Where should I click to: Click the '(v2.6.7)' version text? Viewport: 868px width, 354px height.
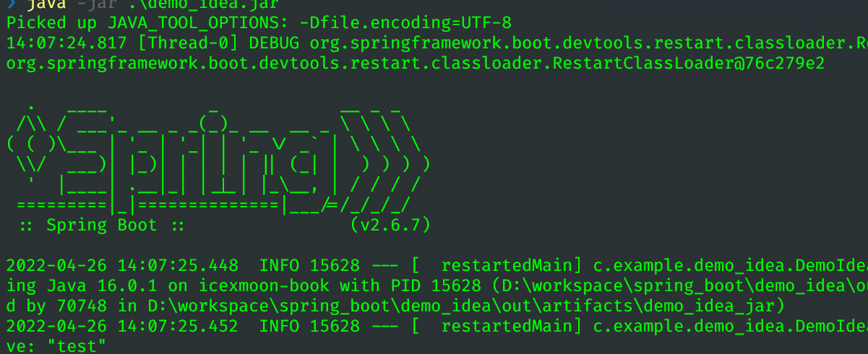pyautogui.click(x=390, y=225)
